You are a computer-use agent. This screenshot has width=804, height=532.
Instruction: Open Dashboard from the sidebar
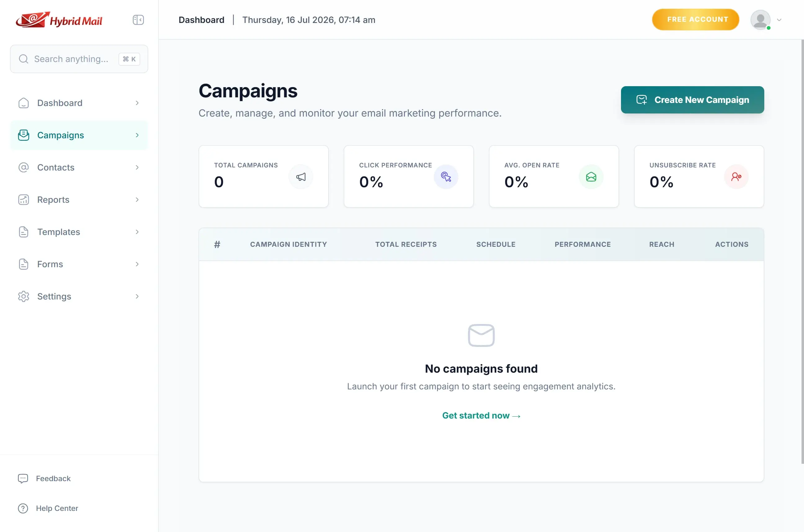pyautogui.click(x=79, y=103)
